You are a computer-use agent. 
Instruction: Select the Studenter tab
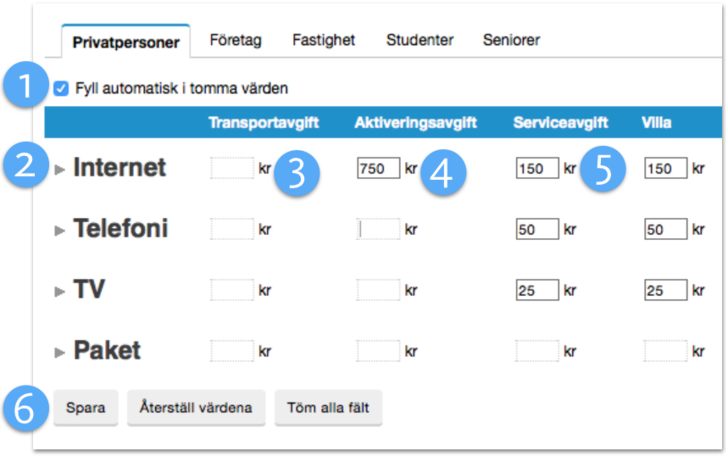420,41
